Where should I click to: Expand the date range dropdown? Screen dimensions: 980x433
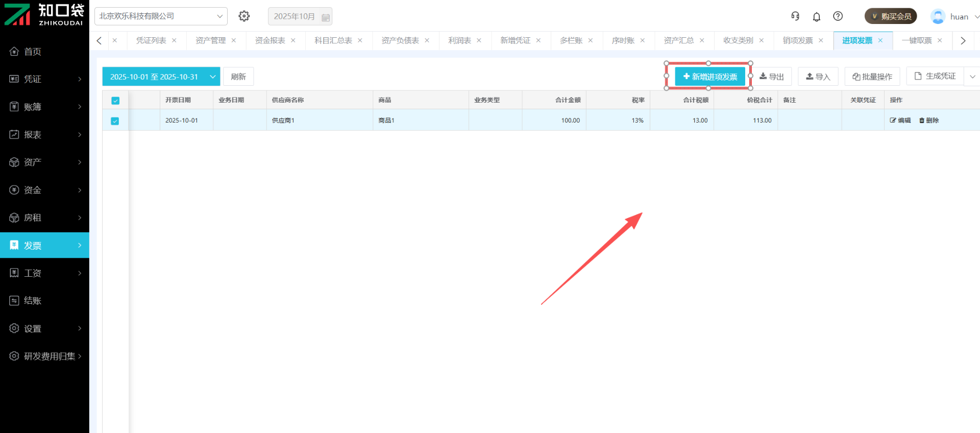(212, 77)
